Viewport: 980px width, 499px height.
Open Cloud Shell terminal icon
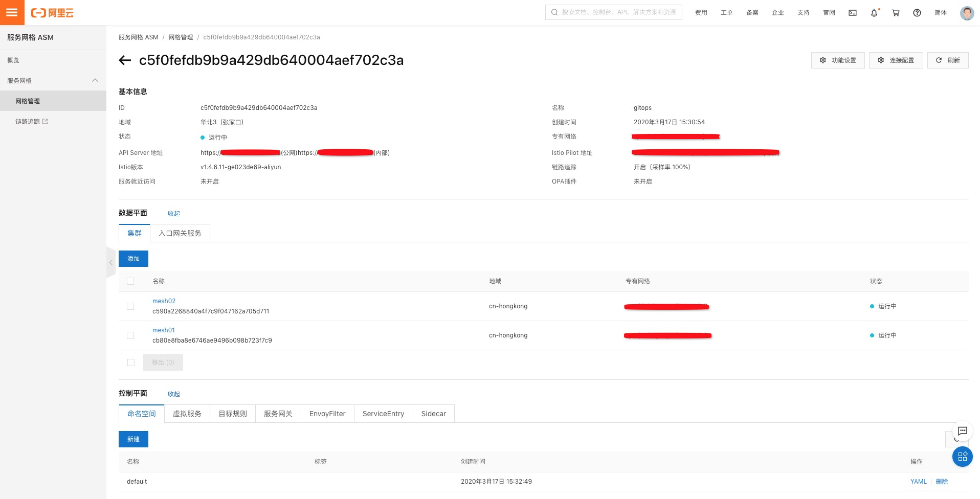click(x=853, y=13)
